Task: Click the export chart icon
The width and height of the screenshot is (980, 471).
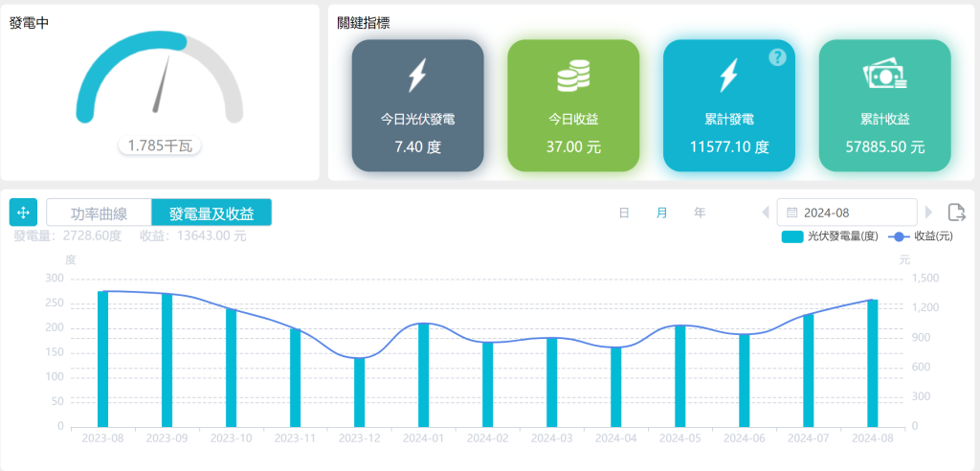Action: pyautogui.click(x=956, y=213)
